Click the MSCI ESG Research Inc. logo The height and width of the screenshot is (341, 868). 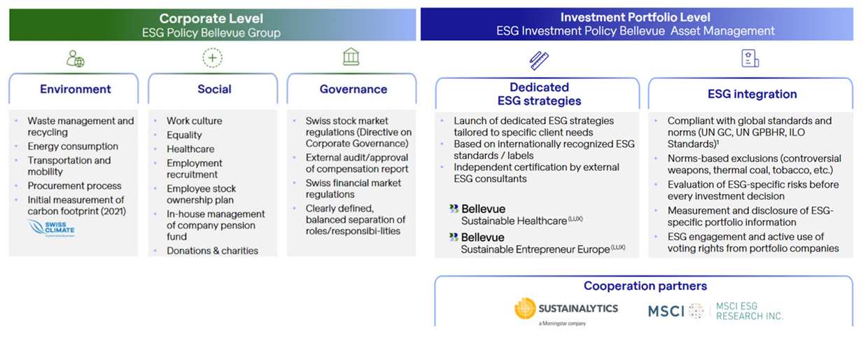tap(715, 312)
